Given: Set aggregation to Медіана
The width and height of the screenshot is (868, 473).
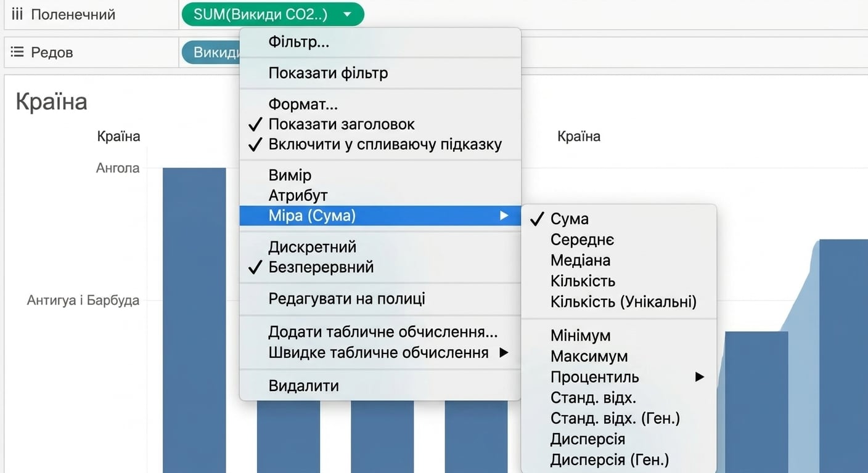Looking at the screenshot, I should tap(619, 261).
